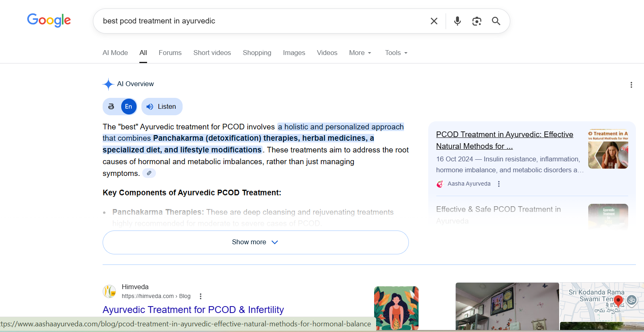The height and width of the screenshot is (332, 644).
Task: Open the Images tab
Action: point(294,53)
